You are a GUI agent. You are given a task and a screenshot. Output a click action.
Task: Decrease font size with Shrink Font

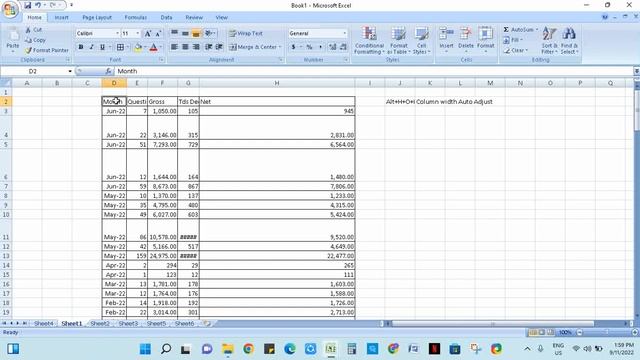point(158,33)
